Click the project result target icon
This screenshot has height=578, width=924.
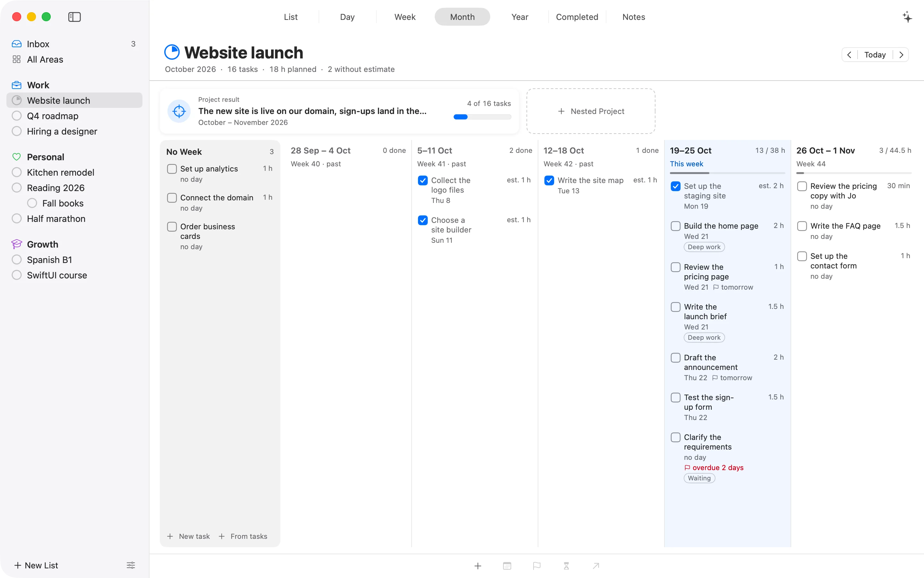coord(179,111)
